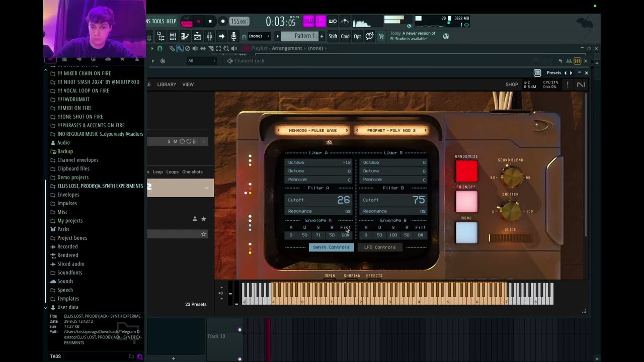Click the Loops filter tab
This screenshot has height=362, width=644.
[173, 172]
